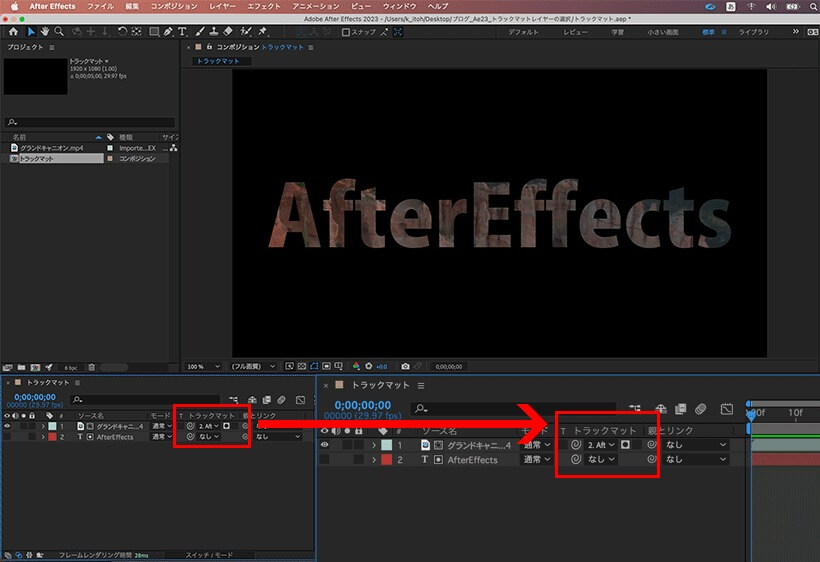Open track matte なし dropdown for AfterEffects, enlarged timeline
The height and width of the screenshot is (562, 820).
pyautogui.click(x=601, y=460)
